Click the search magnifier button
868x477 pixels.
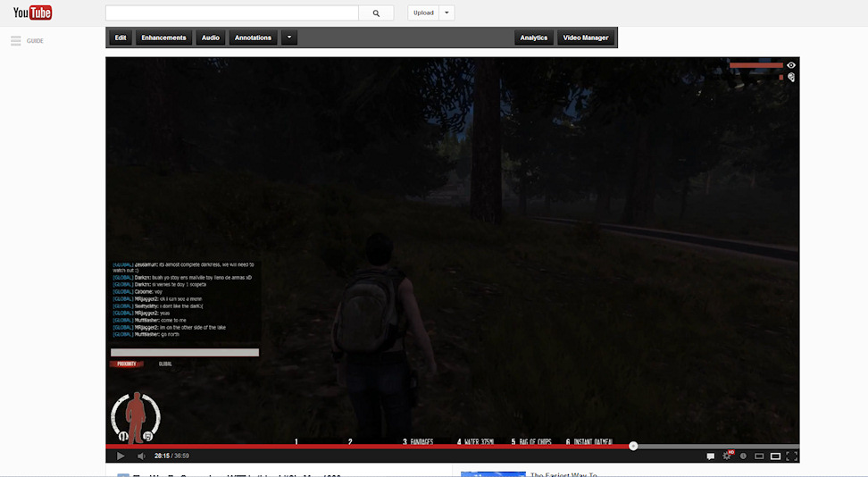click(376, 13)
